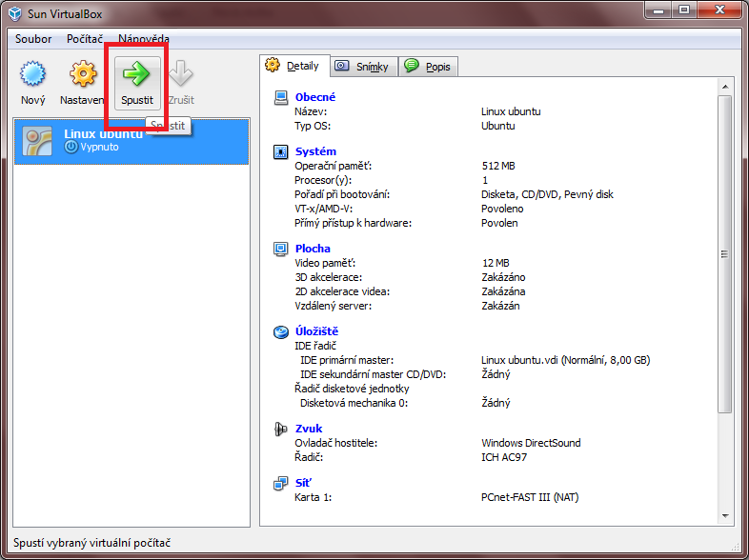Screen dimensions: 749x560
Task: Open the Počítač menu
Action: (x=85, y=39)
